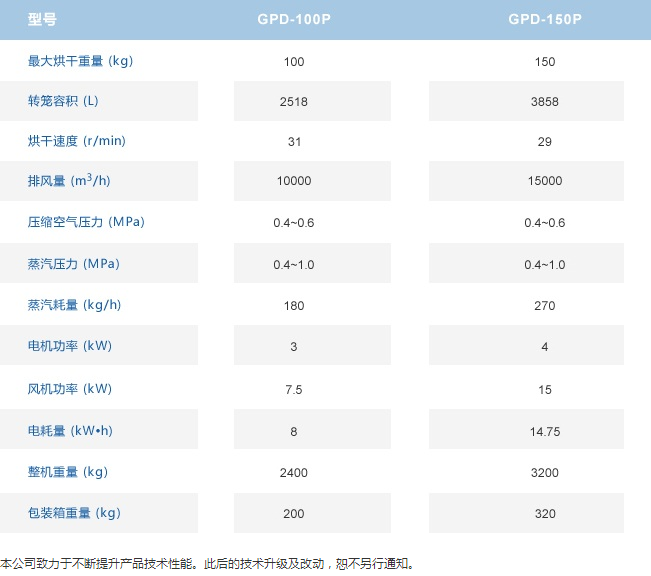651x576 pixels.
Task: Click the 压缩空气压力 (MPa) row label
Action: [86, 222]
